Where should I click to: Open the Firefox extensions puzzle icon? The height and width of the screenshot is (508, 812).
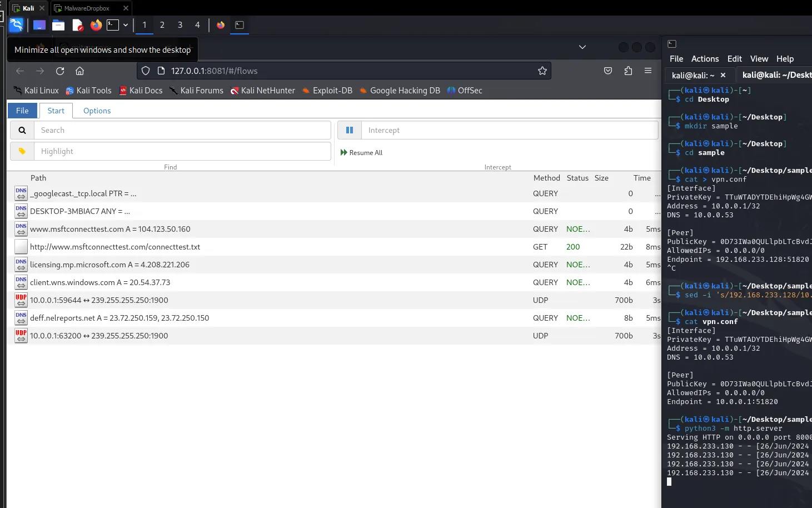coord(628,71)
